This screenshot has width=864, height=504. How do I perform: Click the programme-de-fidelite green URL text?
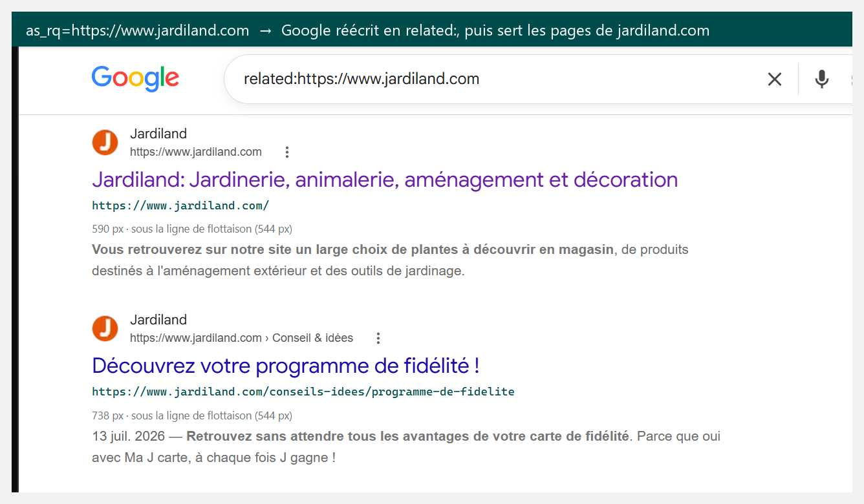click(303, 392)
